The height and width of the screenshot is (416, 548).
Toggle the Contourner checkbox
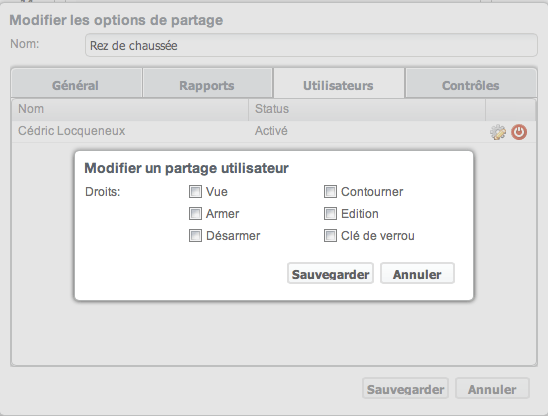point(330,192)
